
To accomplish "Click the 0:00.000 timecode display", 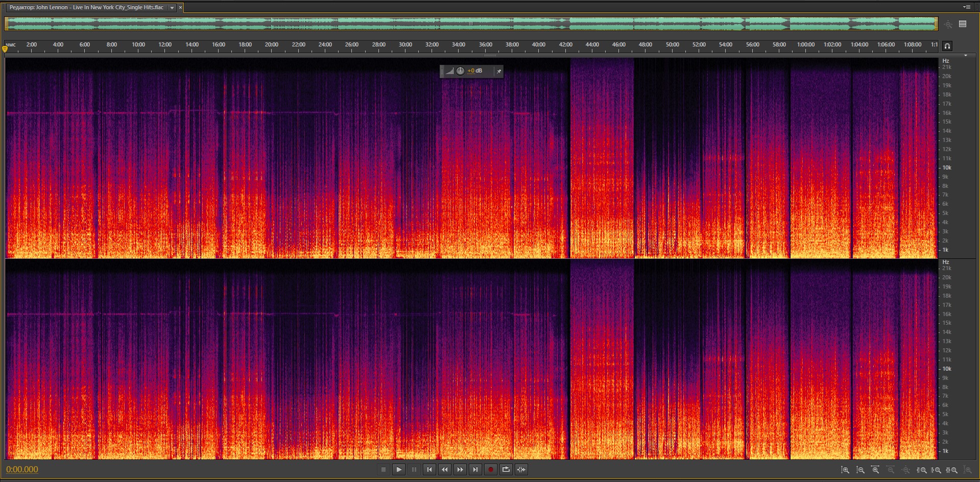I will tap(22, 470).
